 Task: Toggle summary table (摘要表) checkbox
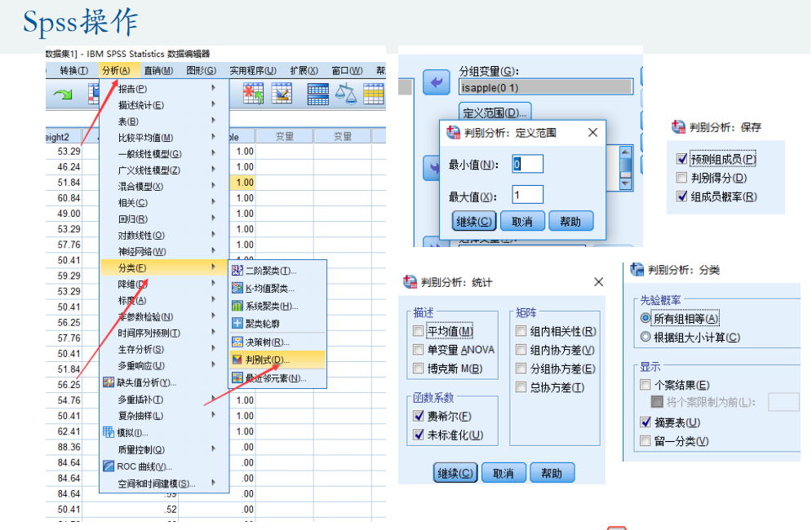coord(646,422)
